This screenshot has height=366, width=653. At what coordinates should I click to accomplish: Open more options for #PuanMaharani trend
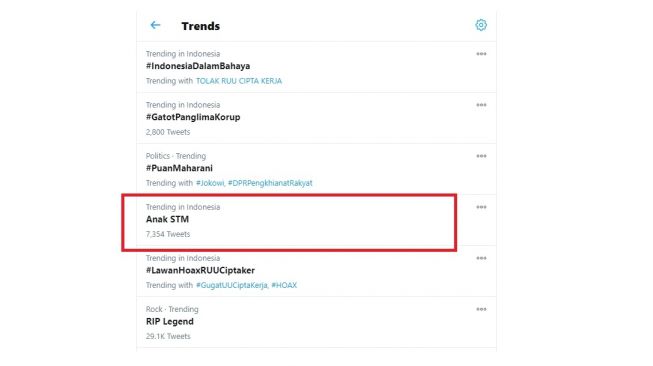481,156
